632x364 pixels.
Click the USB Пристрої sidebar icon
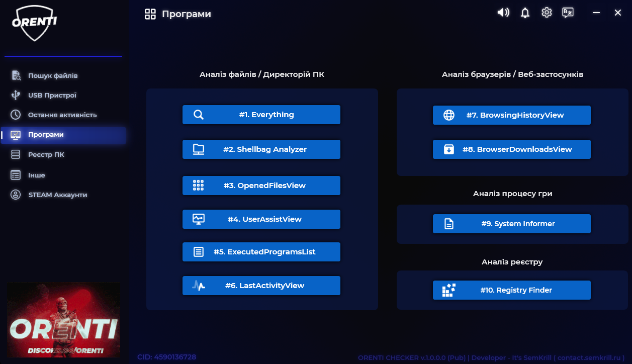point(16,95)
